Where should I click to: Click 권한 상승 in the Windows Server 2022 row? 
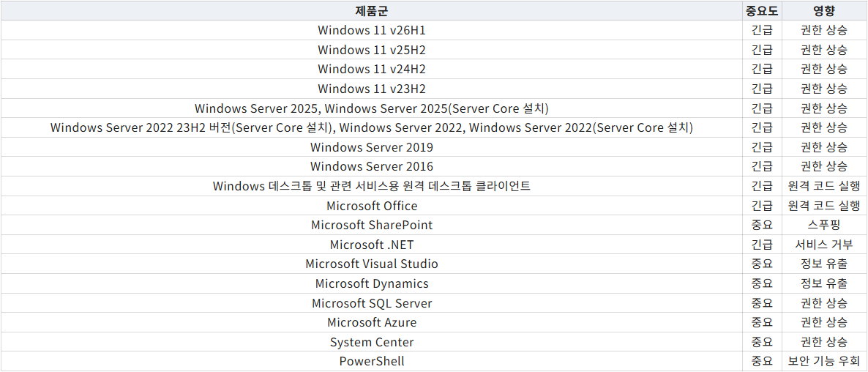823,127
